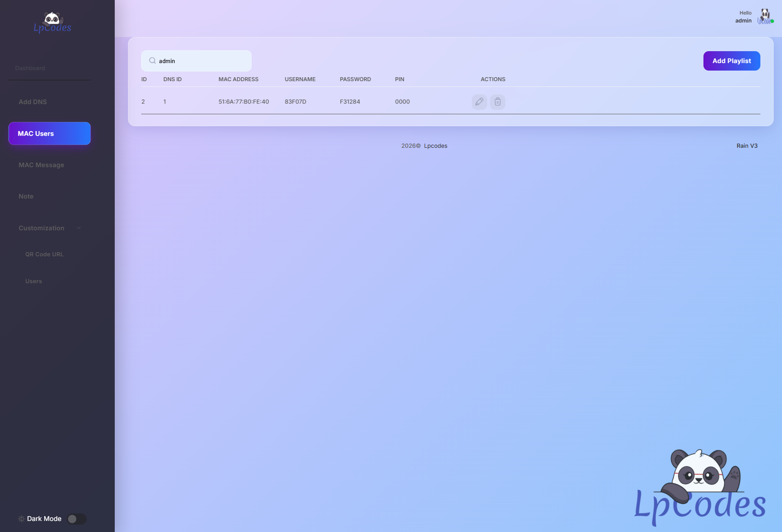Open MAC Message in the sidebar
Screen dimensions: 782x532
41,165
